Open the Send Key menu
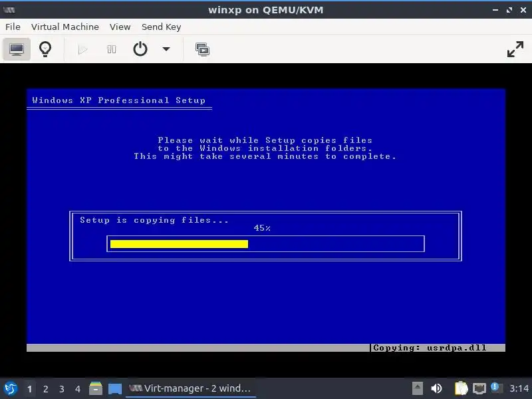 pos(161,27)
